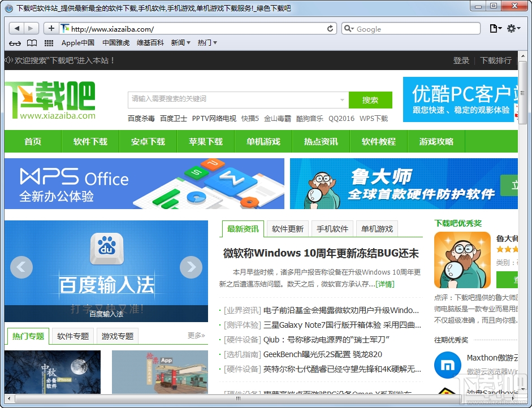Open the 下载排行 ranking link
This screenshot has width=532, height=408.
click(496, 60)
